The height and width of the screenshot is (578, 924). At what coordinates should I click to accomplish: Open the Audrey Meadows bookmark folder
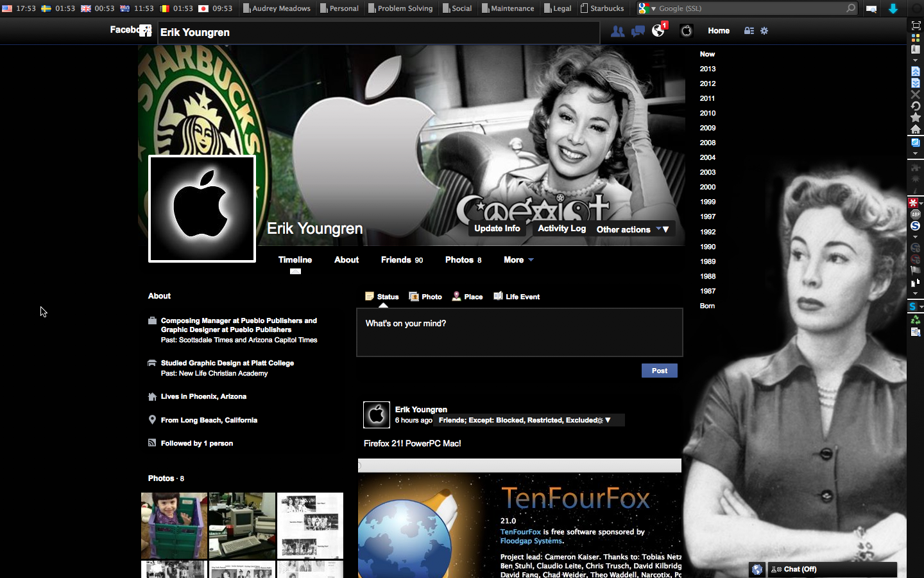click(x=277, y=8)
